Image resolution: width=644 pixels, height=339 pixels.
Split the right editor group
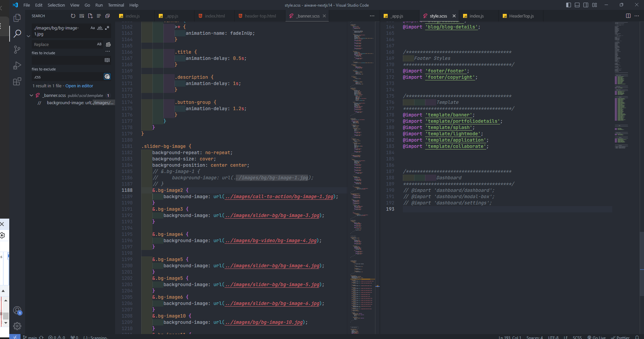(x=628, y=16)
